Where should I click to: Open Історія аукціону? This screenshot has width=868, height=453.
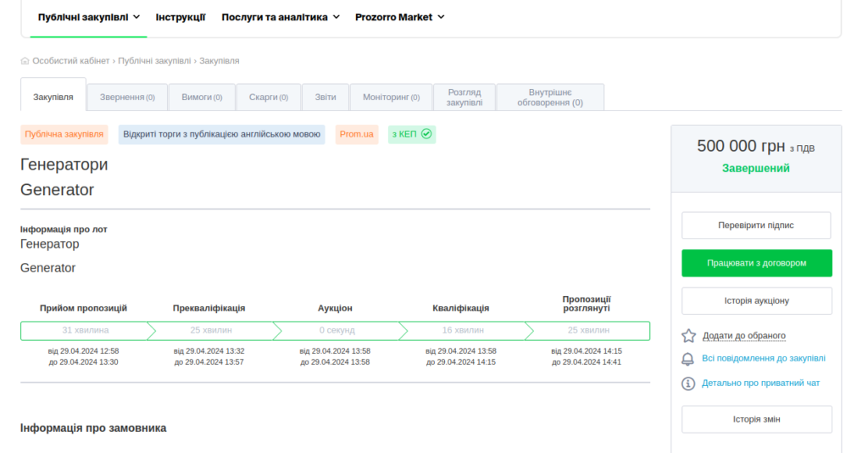pos(756,301)
